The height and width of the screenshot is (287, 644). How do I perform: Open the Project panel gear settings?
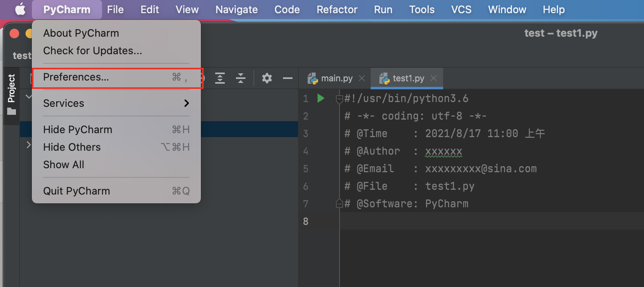pyautogui.click(x=267, y=78)
